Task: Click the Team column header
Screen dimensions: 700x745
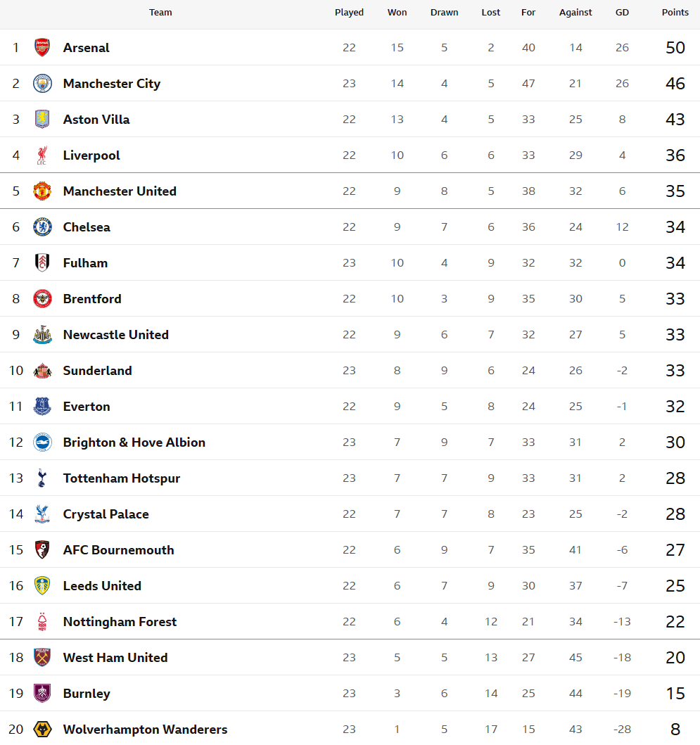Action: tap(160, 13)
